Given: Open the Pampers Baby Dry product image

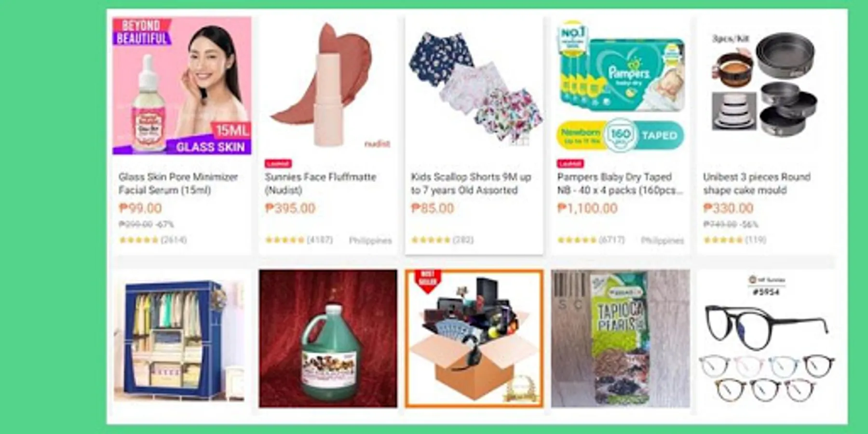Looking at the screenshot, I should (621, 86).
